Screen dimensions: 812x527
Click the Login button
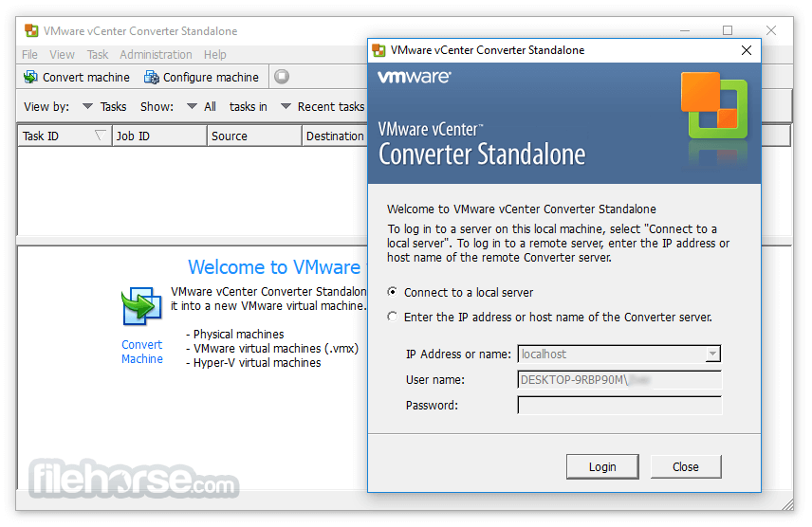602,467
